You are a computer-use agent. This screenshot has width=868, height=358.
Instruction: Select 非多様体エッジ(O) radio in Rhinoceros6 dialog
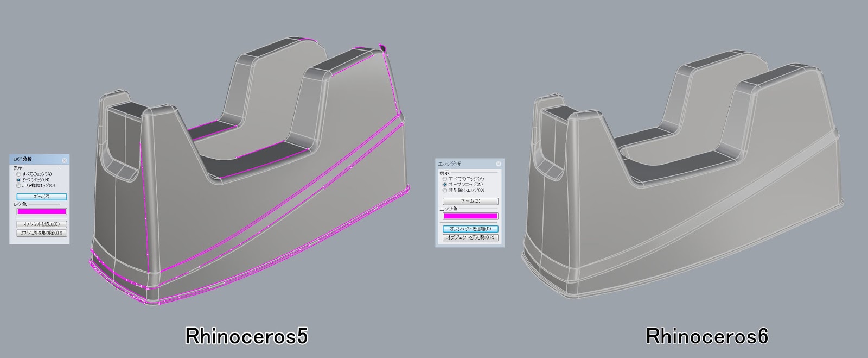445,191
